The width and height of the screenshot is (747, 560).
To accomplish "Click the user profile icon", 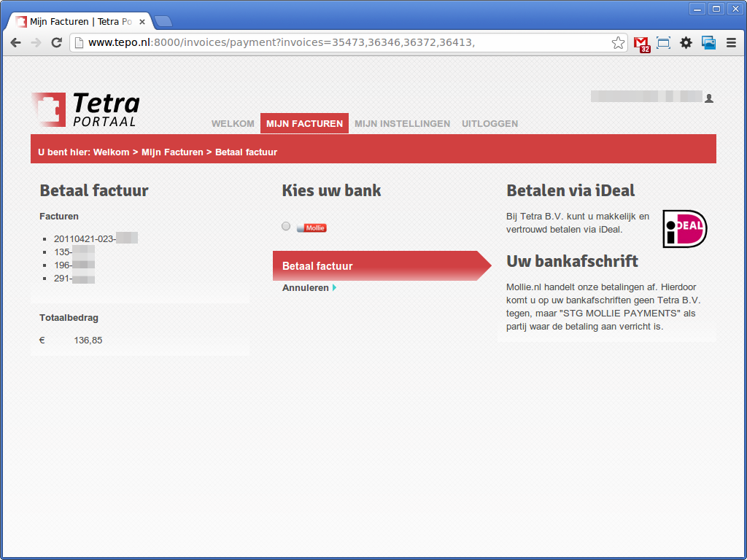I will pos(708,98).
